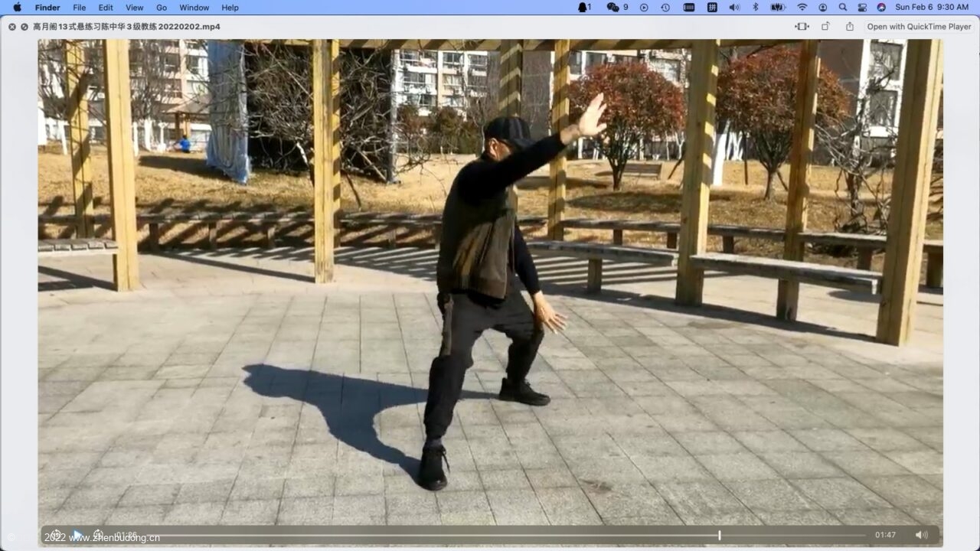Click the Open with QuickTime Player button

tap(919, 27)
